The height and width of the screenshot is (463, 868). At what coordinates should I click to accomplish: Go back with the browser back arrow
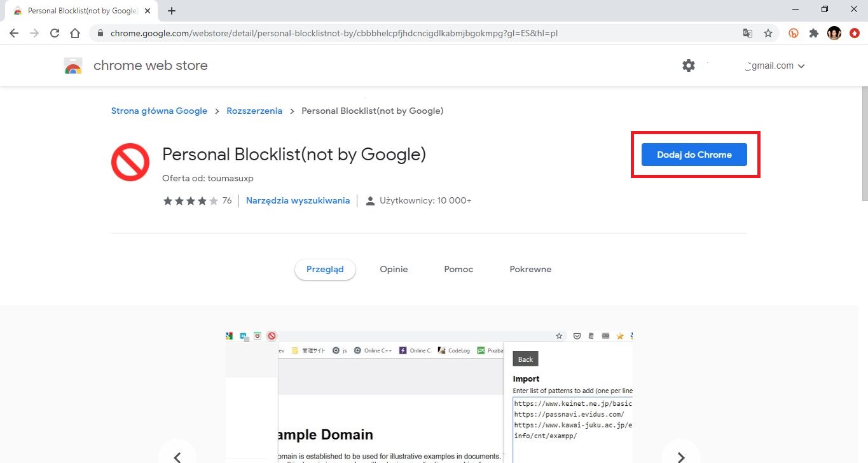click(14, 33)
